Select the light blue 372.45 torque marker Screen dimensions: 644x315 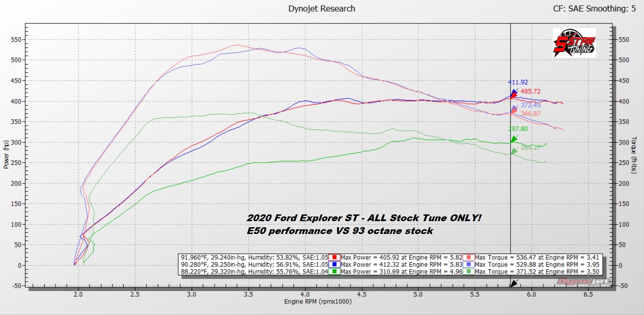point(514,108)
